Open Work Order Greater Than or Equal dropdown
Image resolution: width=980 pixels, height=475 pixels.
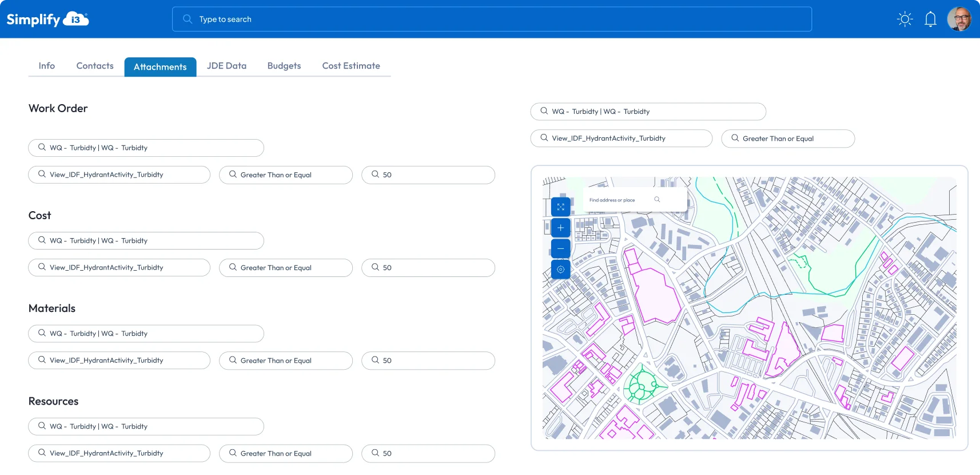tap(285, 175)
